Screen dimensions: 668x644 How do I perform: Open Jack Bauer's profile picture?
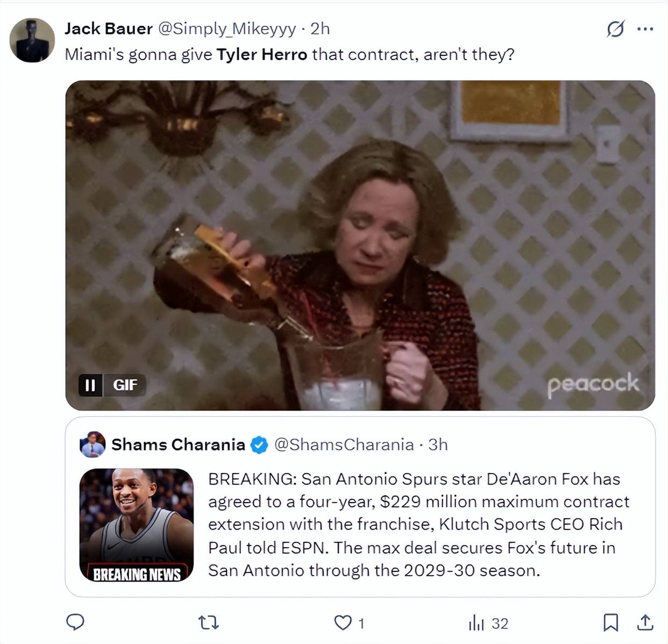pos(32,40)
